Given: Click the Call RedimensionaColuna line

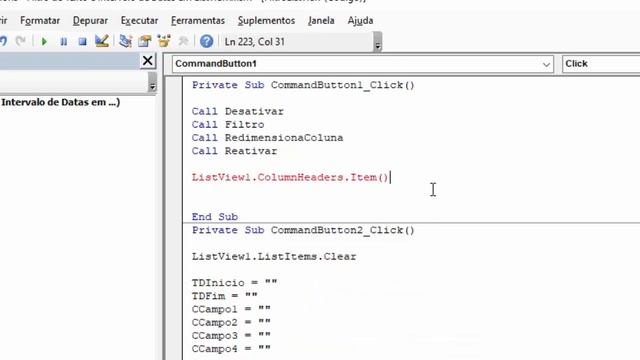Looking at the screenshot, I should [267, 138].
